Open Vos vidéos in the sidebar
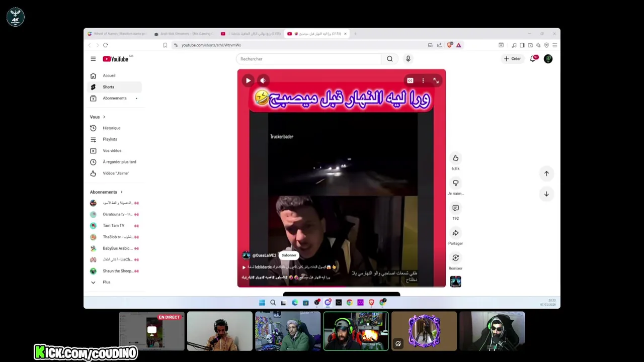This screenshot has width=644, height=362. coord(115,151)
